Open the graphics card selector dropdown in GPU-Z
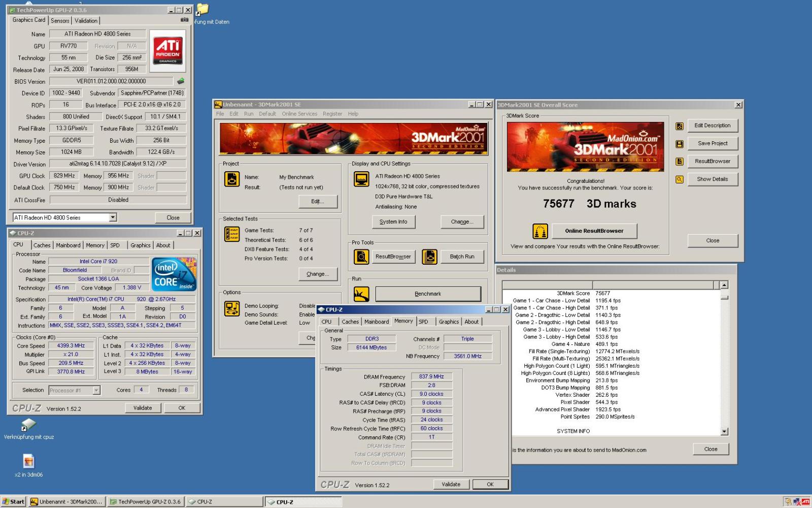Image resolution: width=812 pixels, height=508 pixels. coord(113,217)
